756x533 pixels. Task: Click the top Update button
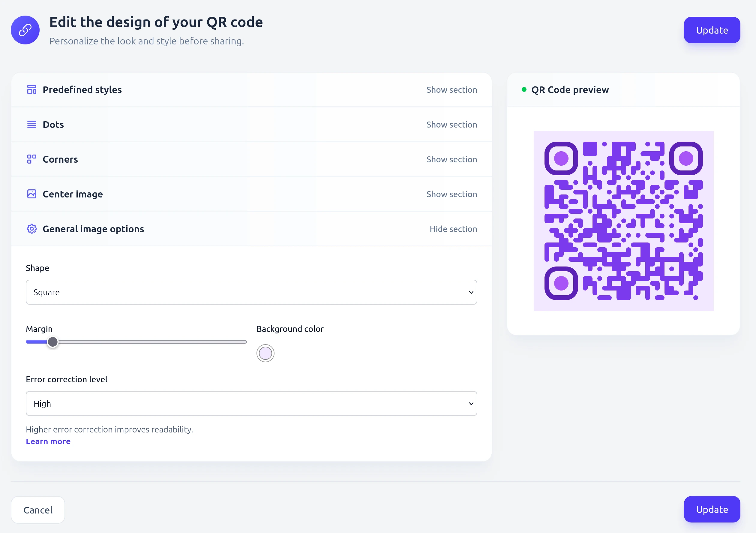(x=712, y=30)
